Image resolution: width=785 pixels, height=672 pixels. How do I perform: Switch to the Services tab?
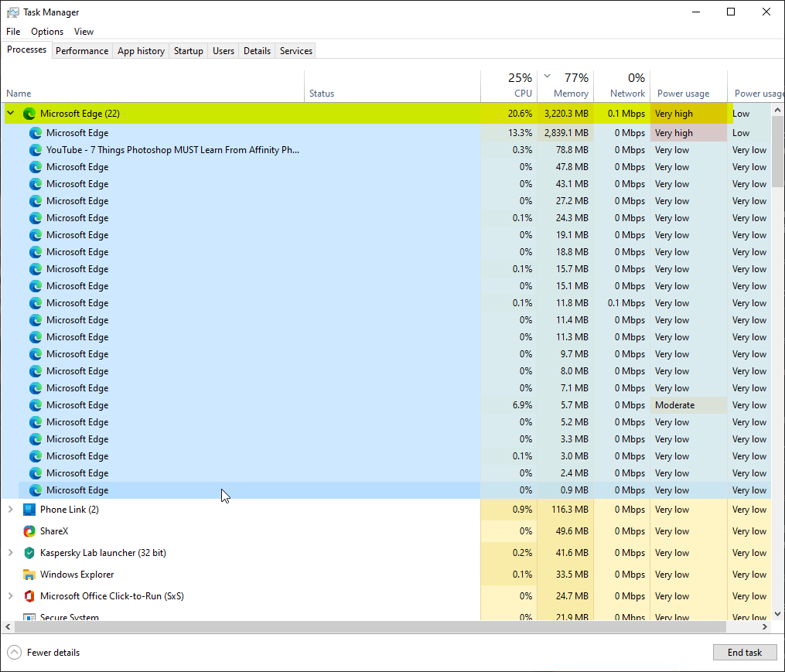296,51
